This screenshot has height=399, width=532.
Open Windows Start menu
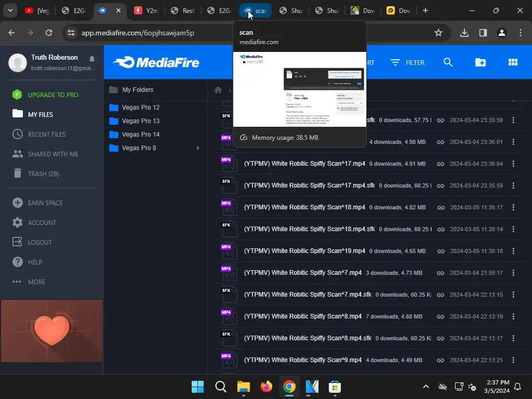point(197,387)
